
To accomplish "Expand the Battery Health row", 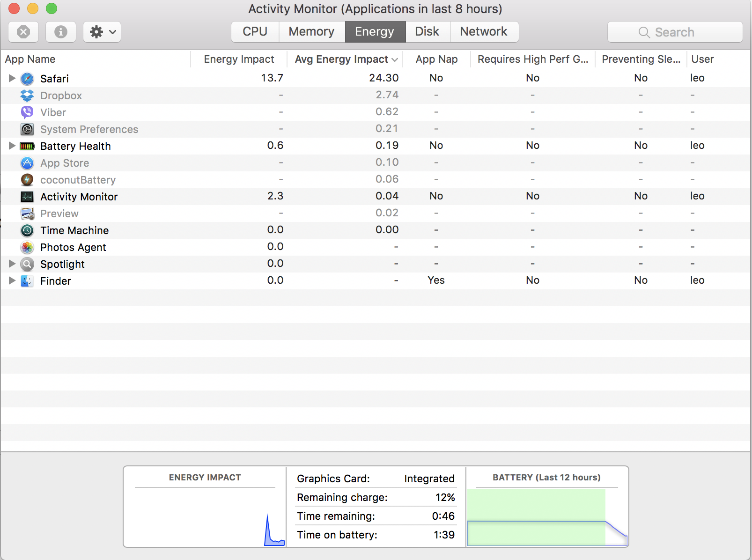I will [12, 146].
